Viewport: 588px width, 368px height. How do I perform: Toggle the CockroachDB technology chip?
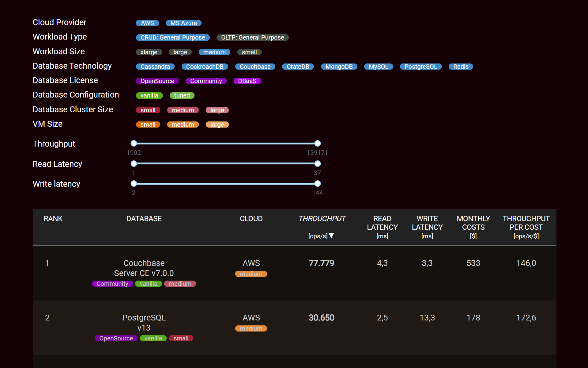coord(205,67)
